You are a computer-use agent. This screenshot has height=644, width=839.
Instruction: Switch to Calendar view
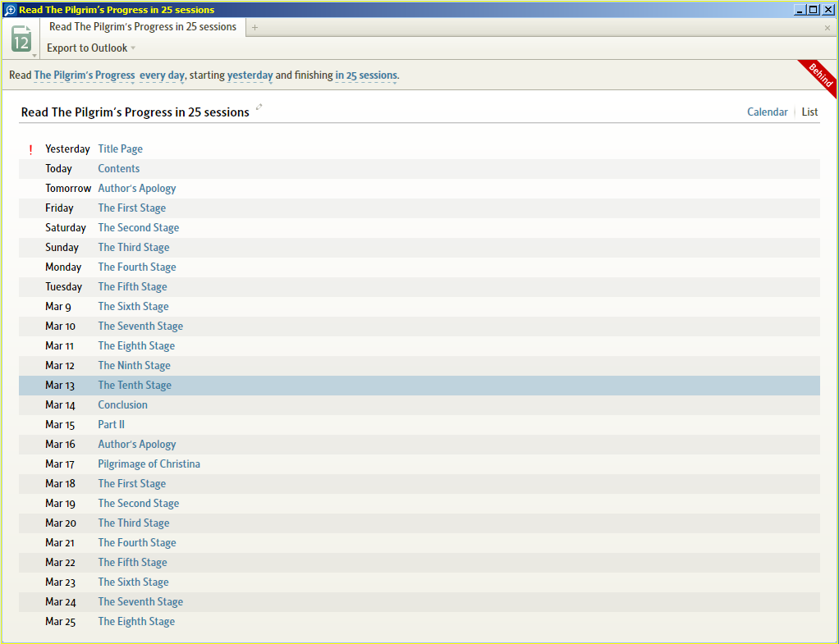pyautogui.click(x=768, y=112)
